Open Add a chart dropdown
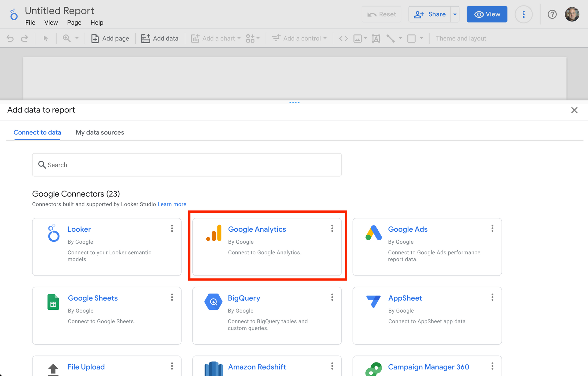This screenshot has width=588, height=376. (216, 38)
